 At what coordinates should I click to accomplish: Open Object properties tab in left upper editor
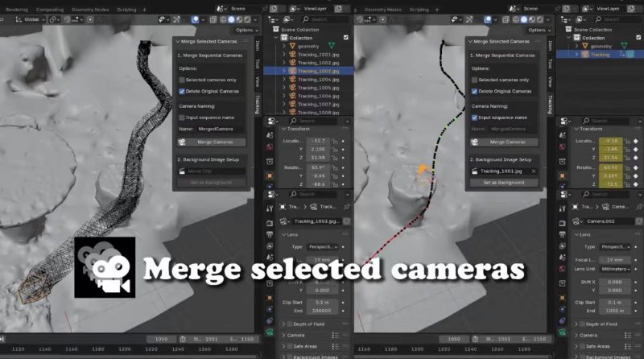point(270,175)
